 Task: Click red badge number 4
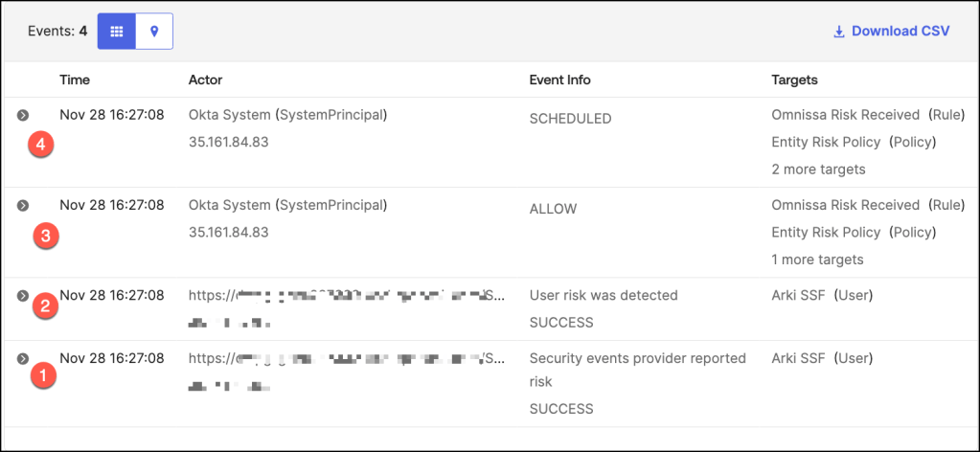(40, 146)
